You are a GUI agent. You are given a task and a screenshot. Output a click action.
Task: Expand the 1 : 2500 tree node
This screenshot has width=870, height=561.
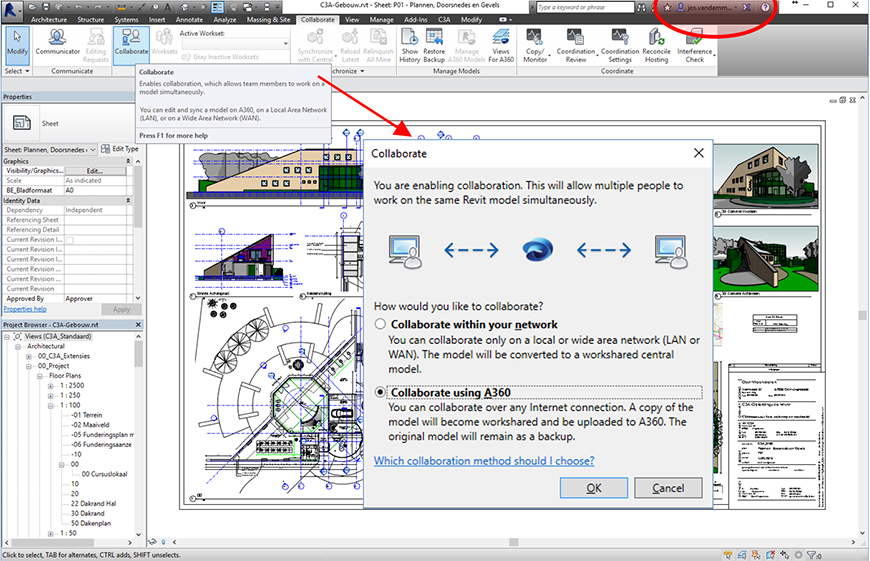(x=50, y=386)
